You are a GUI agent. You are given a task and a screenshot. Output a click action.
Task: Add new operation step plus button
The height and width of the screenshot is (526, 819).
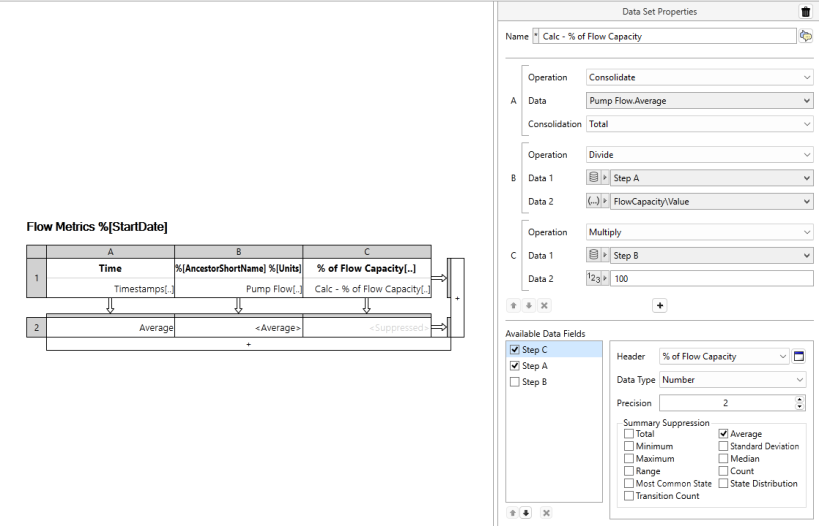[660, 306]
